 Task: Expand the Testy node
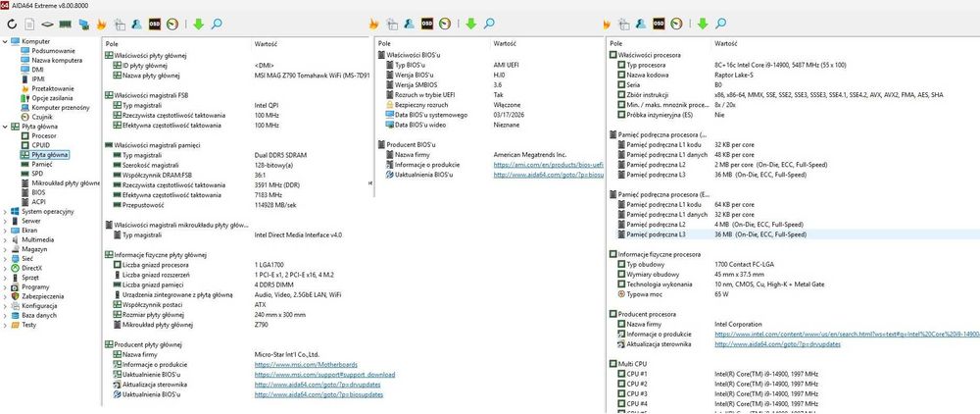[6, 325]
